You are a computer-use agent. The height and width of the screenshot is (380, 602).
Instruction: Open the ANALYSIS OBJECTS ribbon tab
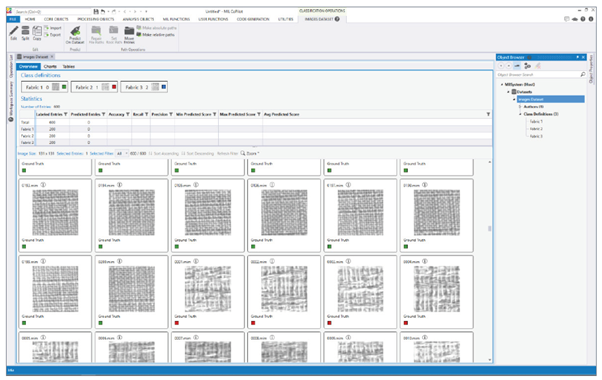[138, 19]
